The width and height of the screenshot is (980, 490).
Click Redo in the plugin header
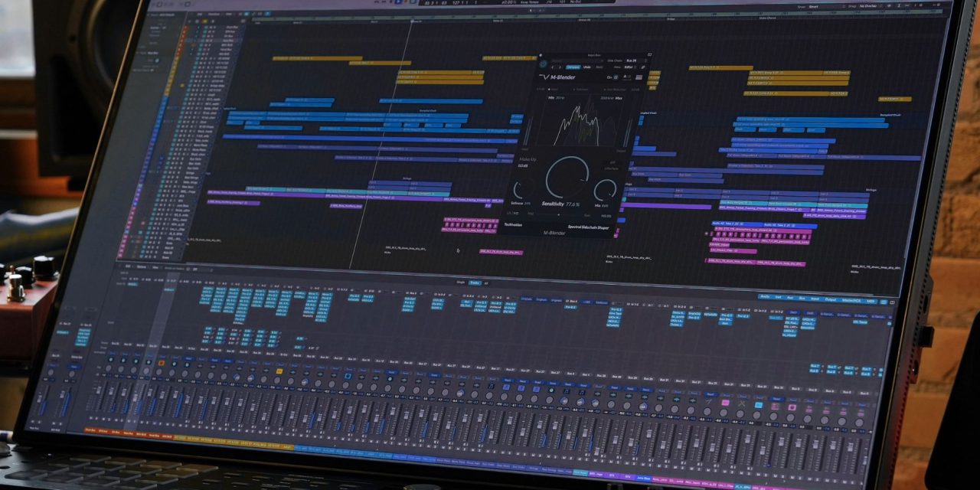coord(599,67)
